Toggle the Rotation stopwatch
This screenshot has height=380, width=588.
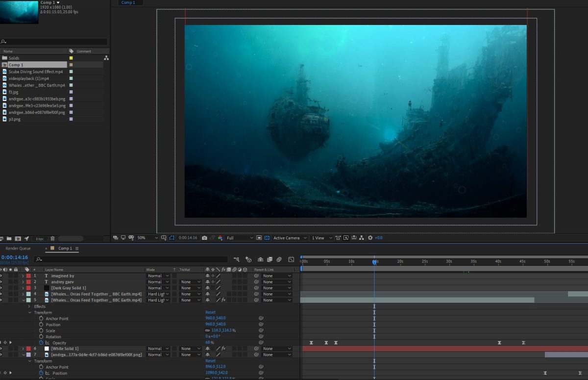coord(41,337)
